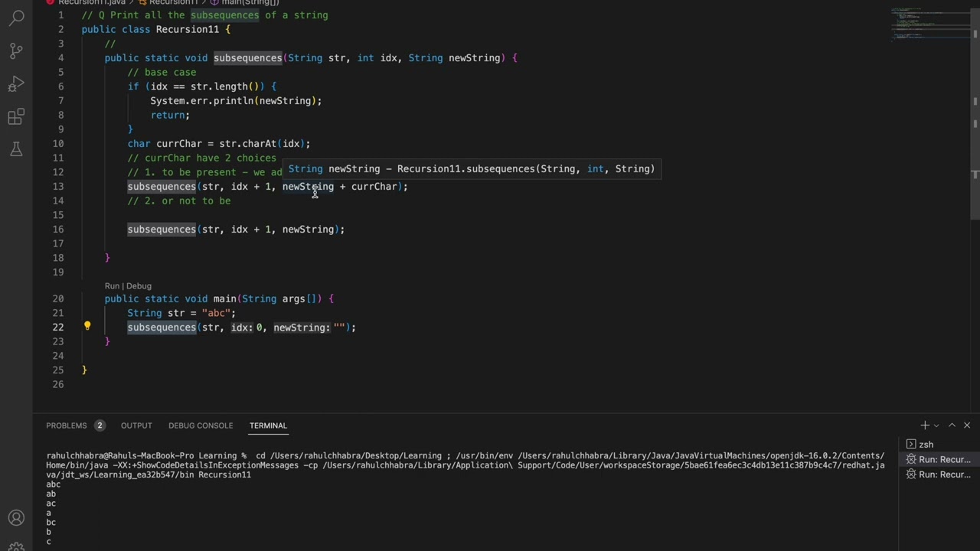Open the Source Control view
This screenshot has width=980, height=551.
pos(16,51)
